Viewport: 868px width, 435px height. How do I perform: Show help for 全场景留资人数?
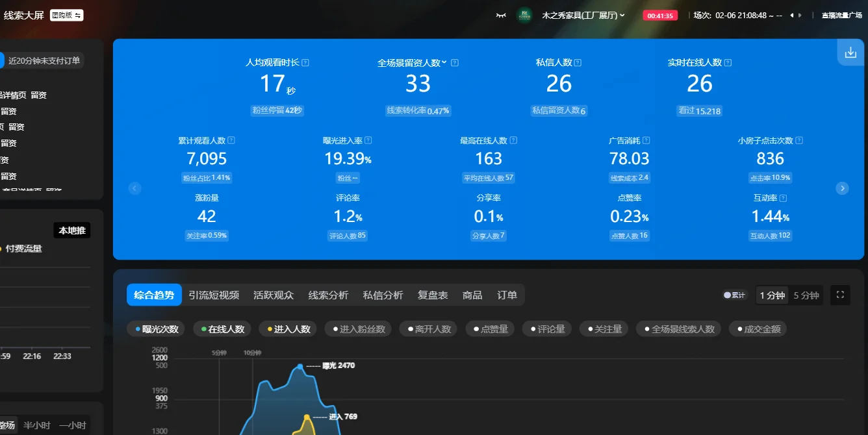coord(455,63)
